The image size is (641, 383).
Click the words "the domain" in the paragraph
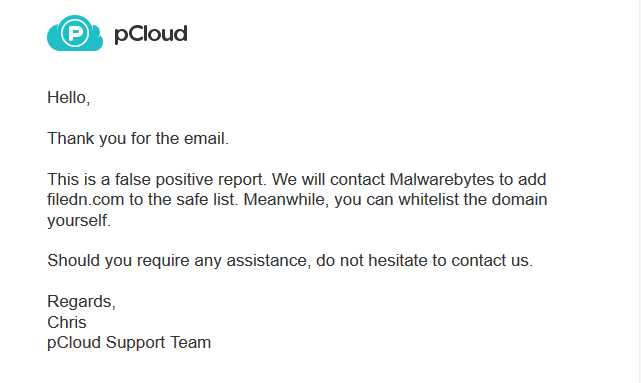(505, 199)
